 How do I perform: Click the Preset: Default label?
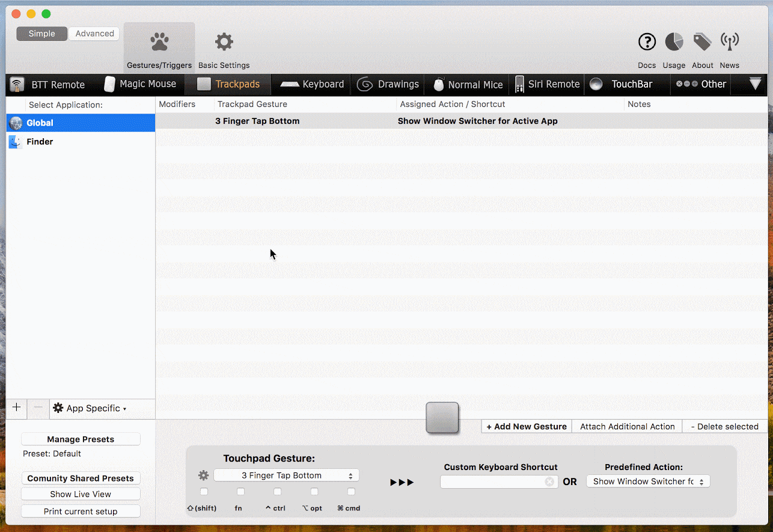[52, 454]
